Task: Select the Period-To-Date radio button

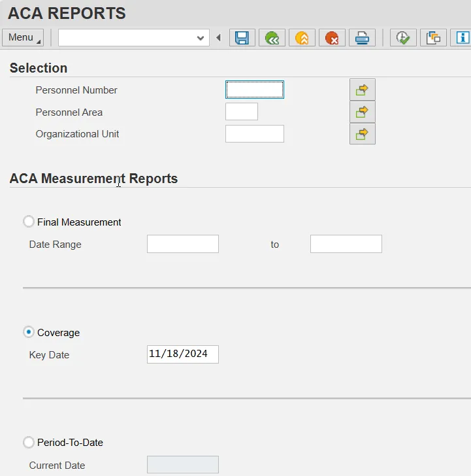Action: [29, 442]
